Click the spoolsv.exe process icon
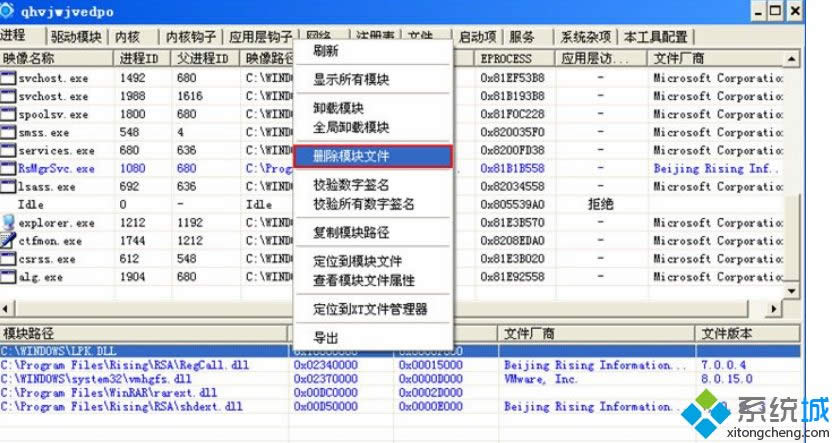This screenshot has height=443, width=834. point(9,115)
